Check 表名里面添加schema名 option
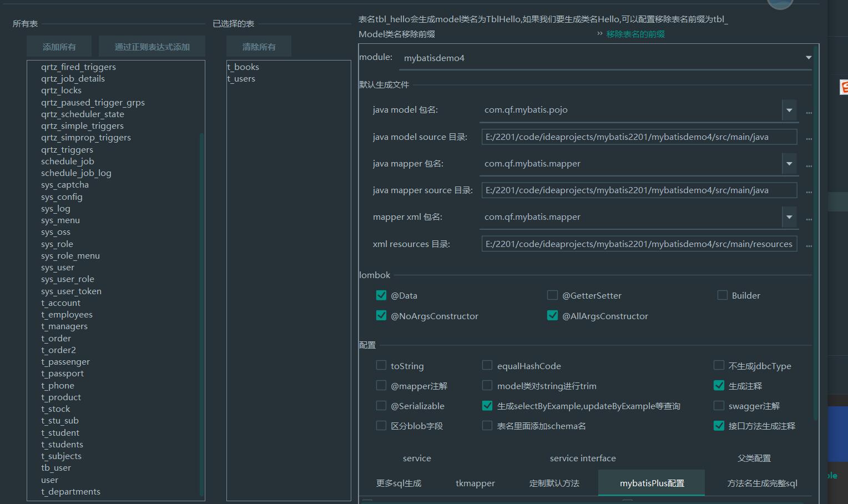Viewport: 848px width, 504px height. click(x=487, y=426)
